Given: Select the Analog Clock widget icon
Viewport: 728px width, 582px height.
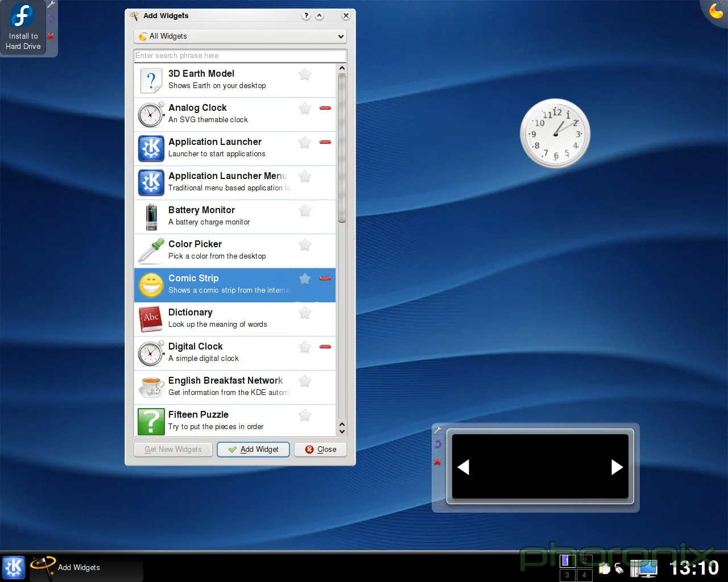Looking at the screenshot, I should click(151, 115).
